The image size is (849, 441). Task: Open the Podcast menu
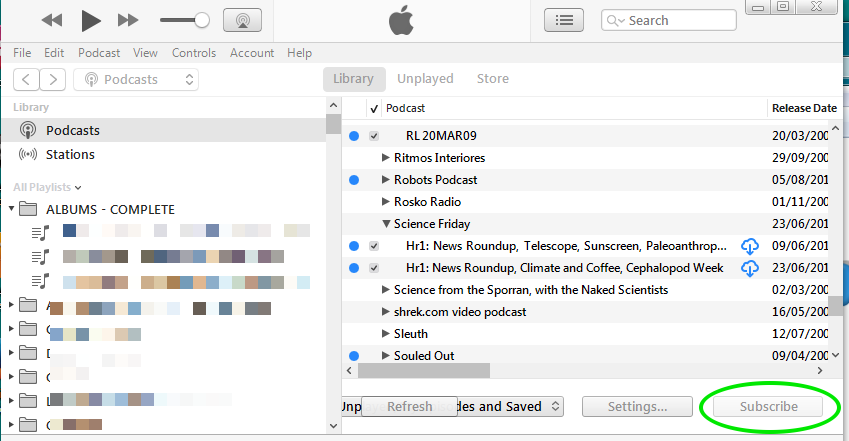99,53
